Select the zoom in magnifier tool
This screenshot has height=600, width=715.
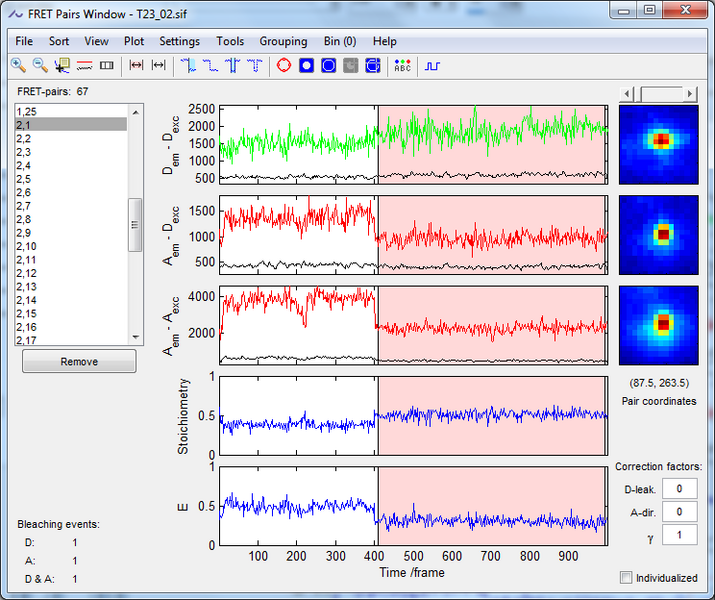tap(18, 66)
